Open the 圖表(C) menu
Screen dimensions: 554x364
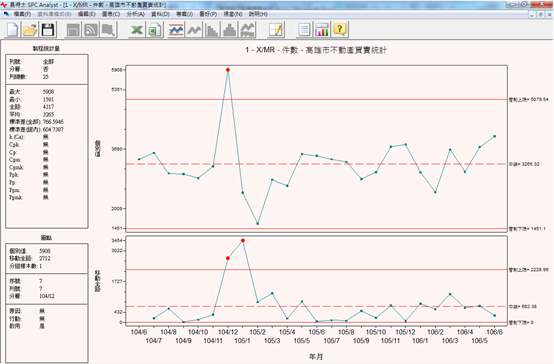point(111,14)
